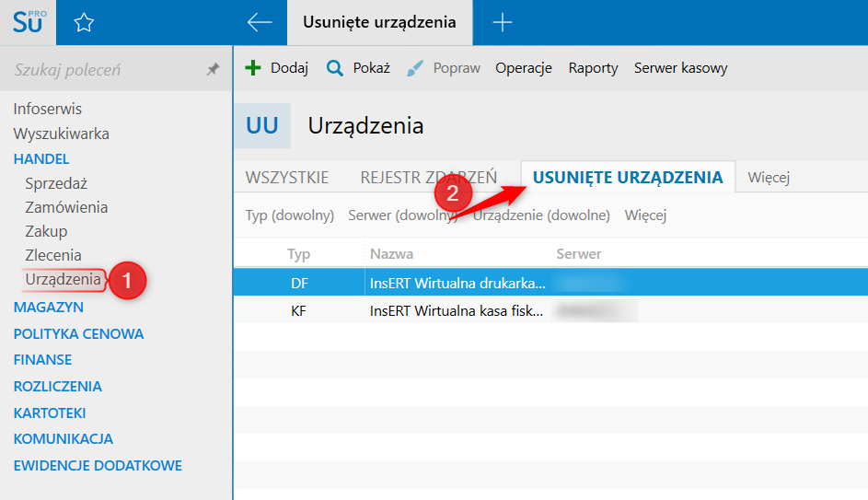Screen dimensions: 868x500
Task: Collapse the HANDEL section
Action: coord(41,159)
